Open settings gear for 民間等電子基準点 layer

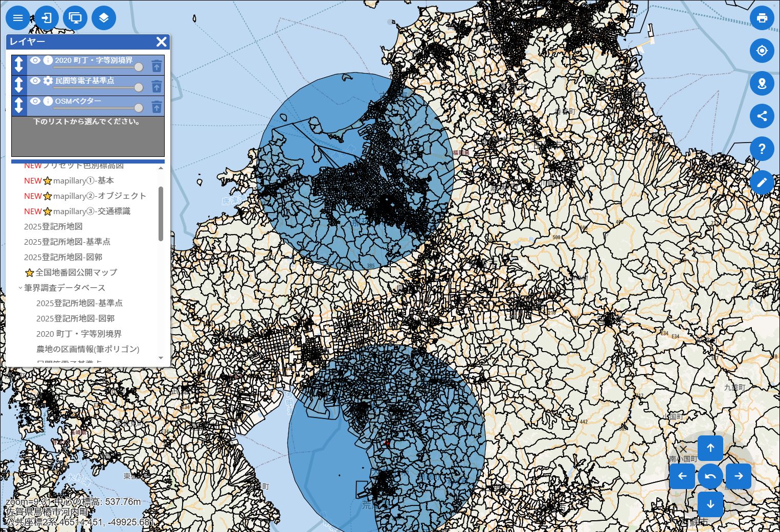[x=48, y=81]
